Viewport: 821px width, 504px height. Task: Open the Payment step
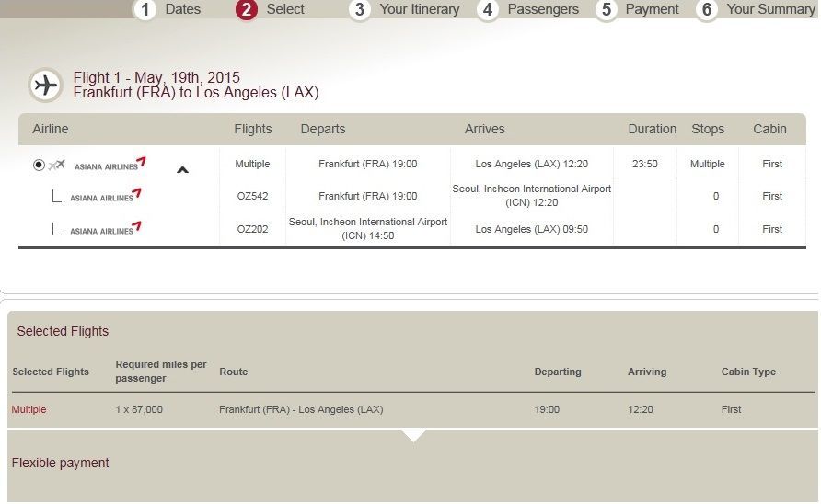[652, 9]
